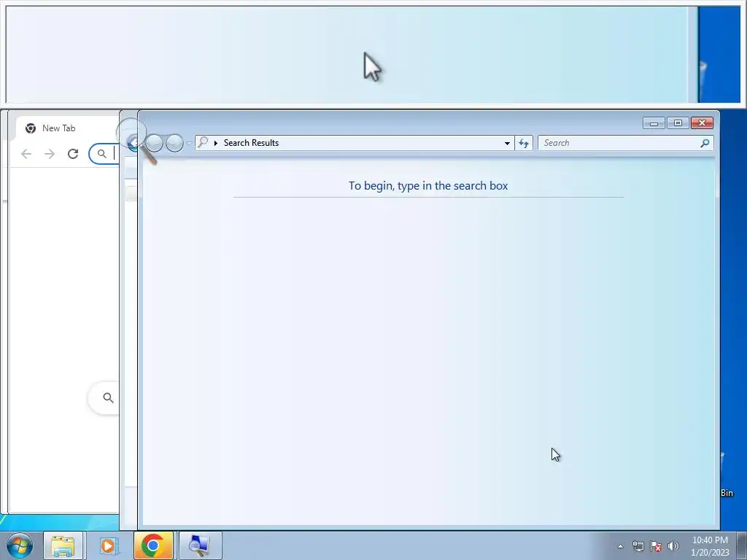This screenshot has height=560, width=747.
Task: Click the network icon in the system tray
Action: point(638,546)
